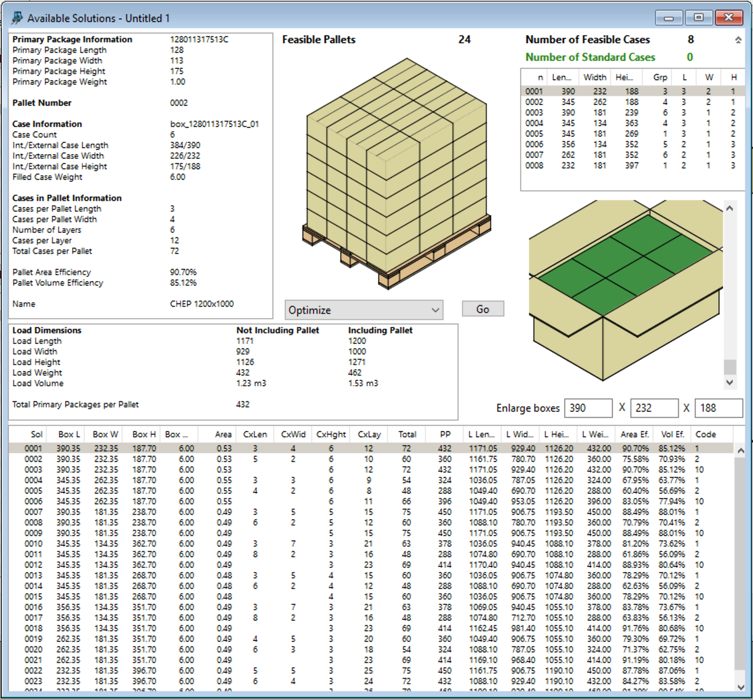Click the Number of Standard Cases label
The width and height of the screenshot is (753, 700).
590,57
